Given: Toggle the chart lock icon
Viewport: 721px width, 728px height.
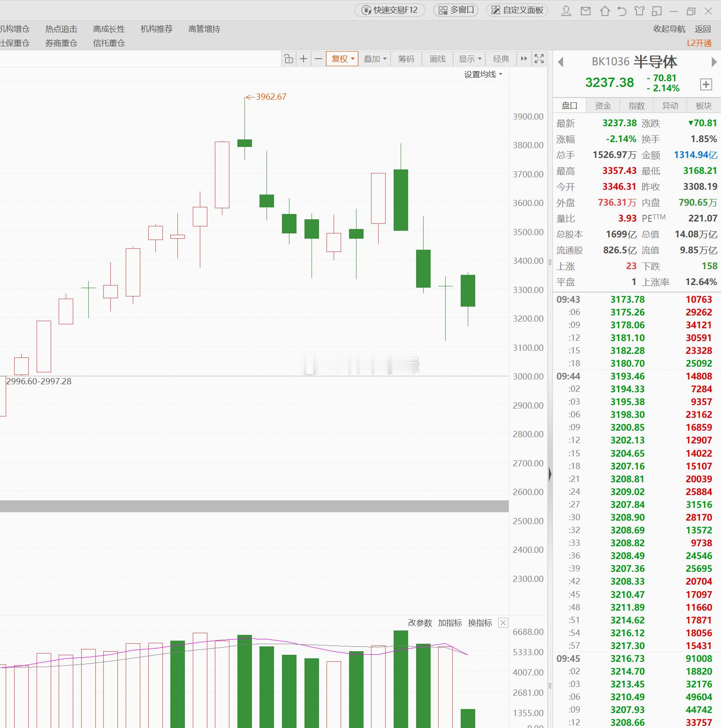Looking at the screenshot, I should (x=289, y=59).
